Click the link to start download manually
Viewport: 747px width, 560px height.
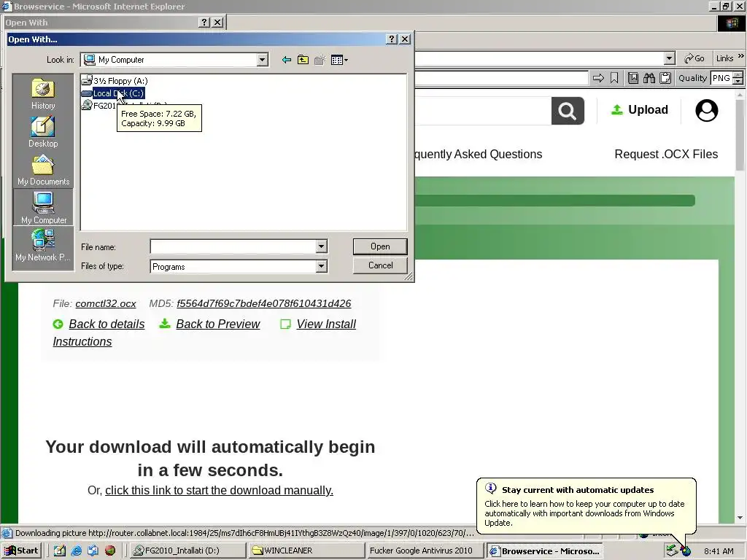pos(219,491)
